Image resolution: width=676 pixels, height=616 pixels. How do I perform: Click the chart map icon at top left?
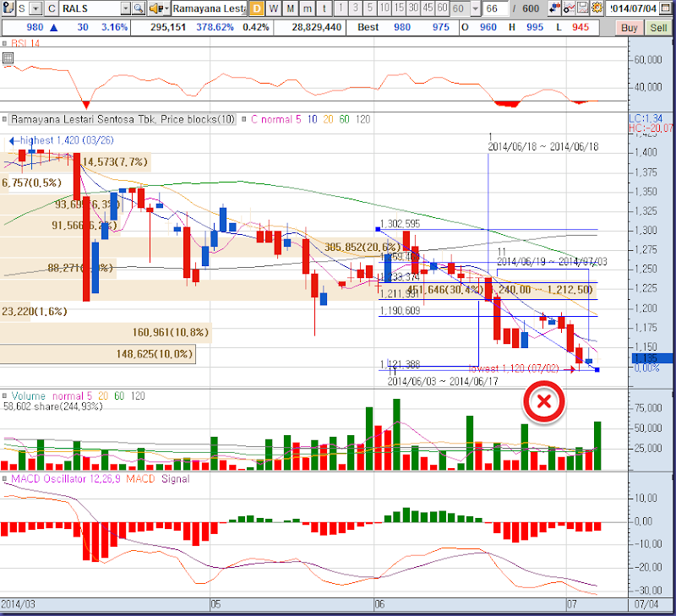pos(8,8)
